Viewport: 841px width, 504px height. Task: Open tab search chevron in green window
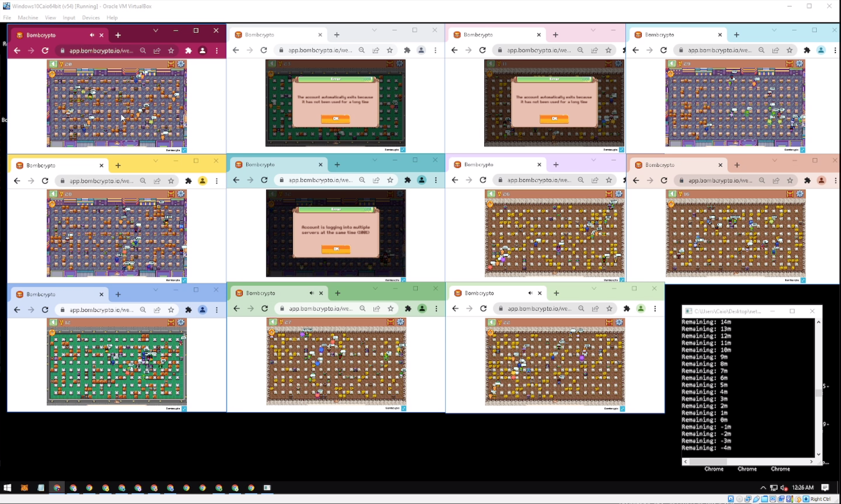click(375, 288)
